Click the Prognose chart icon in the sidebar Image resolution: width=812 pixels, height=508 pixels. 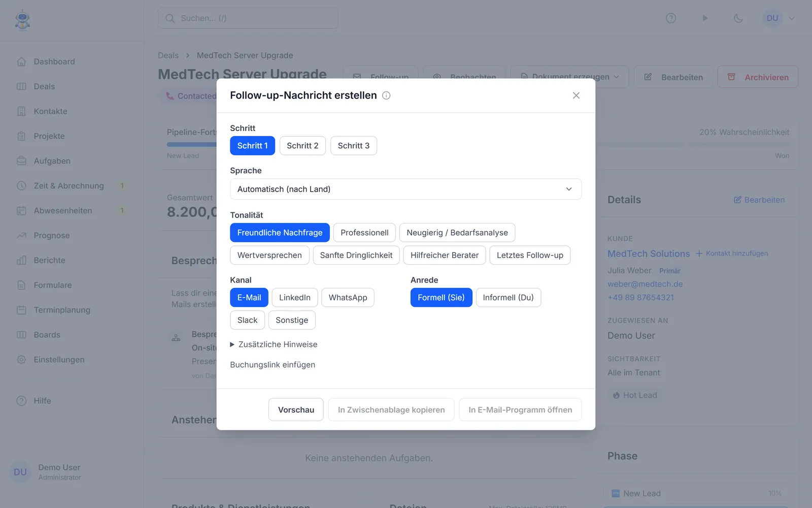(21, 236)
